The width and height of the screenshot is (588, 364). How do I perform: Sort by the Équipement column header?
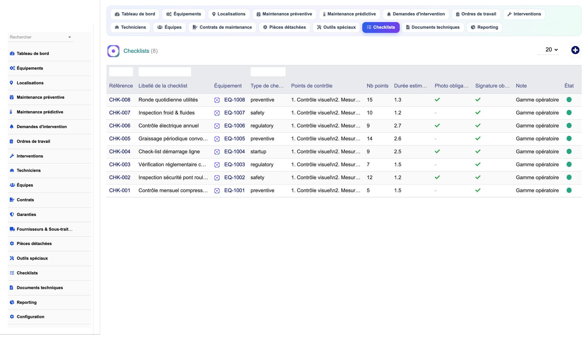[x=228, y=86]
